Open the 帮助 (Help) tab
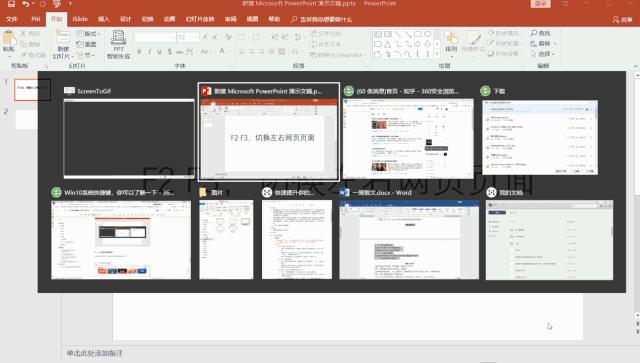Screen dimensions: 640x363 coord(274,19)
